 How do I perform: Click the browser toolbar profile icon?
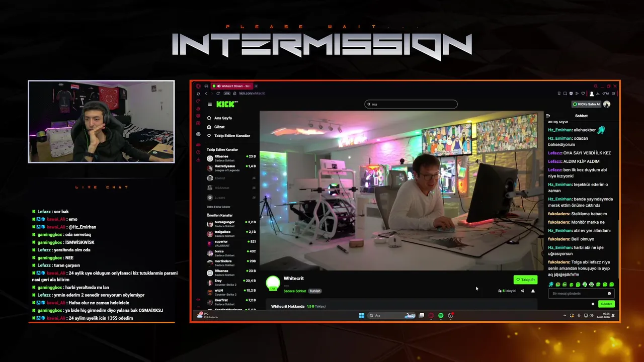[592, 94]
